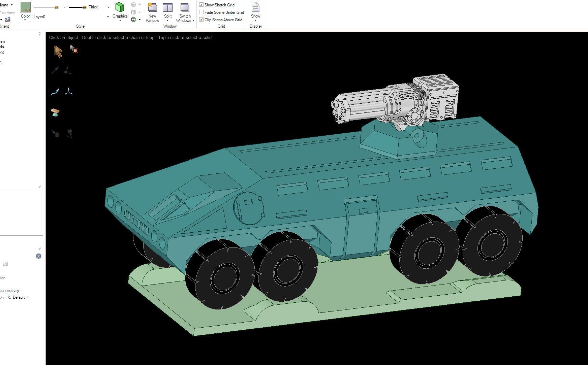Open the green cube Graphics style icon
588x365 pixels.
click(x=120, y=7)
